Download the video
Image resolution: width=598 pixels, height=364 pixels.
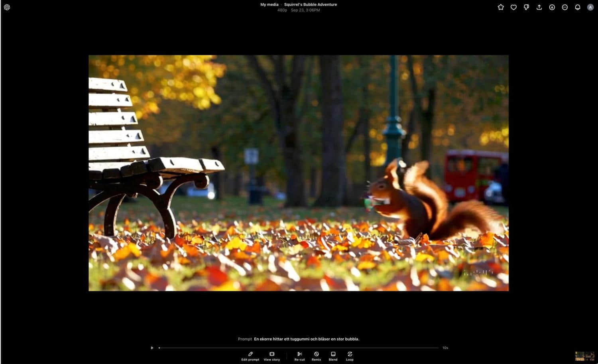pos(552,7)
